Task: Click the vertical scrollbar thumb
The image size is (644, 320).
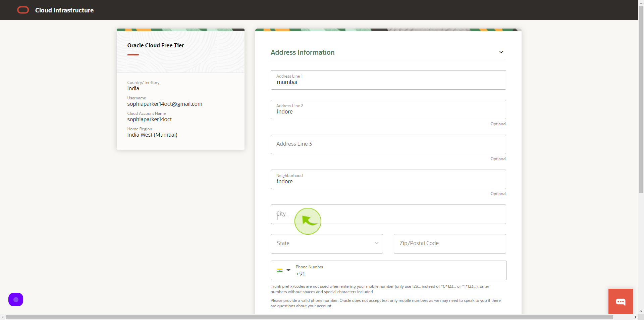Action: (x=641, y=99)
